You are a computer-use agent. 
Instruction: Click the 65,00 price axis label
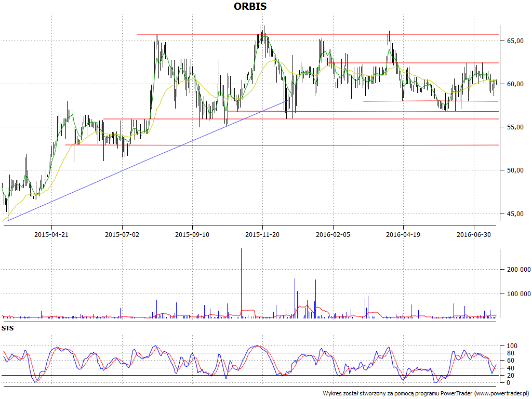point(515,41)
